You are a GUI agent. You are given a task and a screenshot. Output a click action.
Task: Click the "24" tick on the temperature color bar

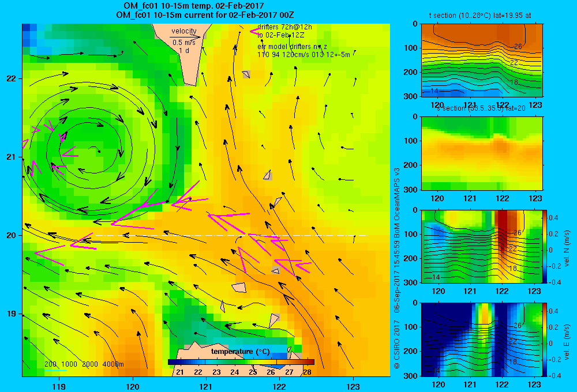234,372
